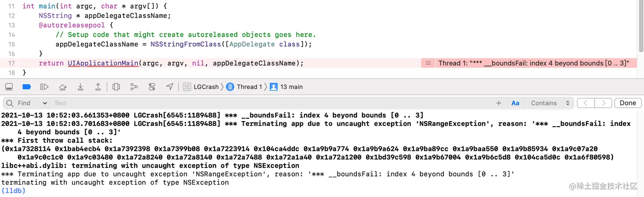The width and height of the screenshot is (644, 197).
Task: Go to previous find result
Action: [x=586, y=103]
